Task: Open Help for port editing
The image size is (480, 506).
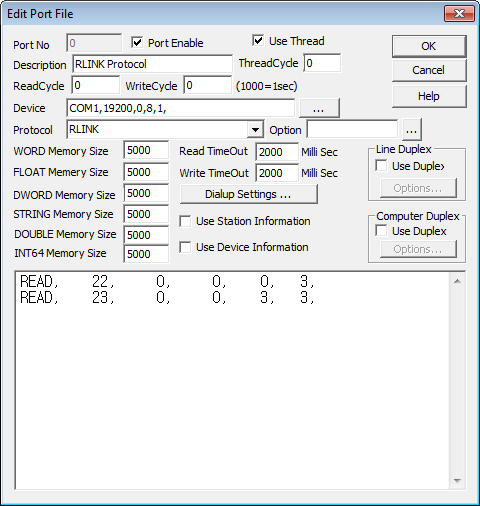Action: tap(429, 96)
